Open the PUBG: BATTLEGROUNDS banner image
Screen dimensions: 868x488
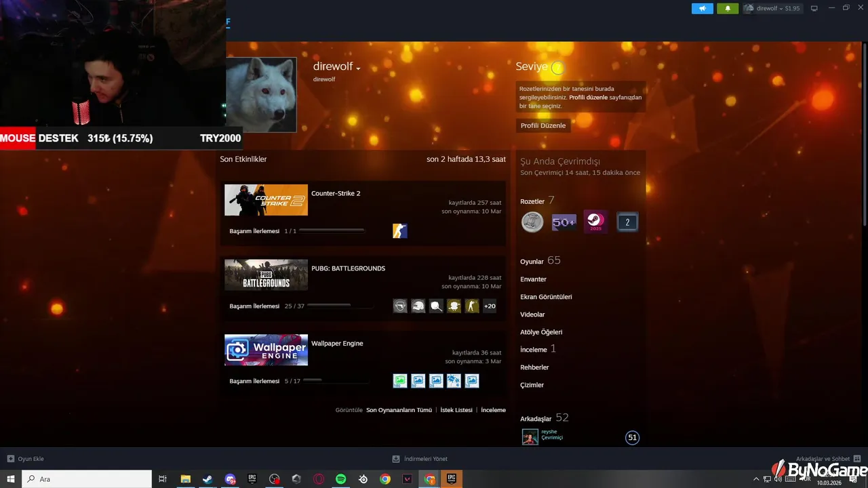pos(266,274)
